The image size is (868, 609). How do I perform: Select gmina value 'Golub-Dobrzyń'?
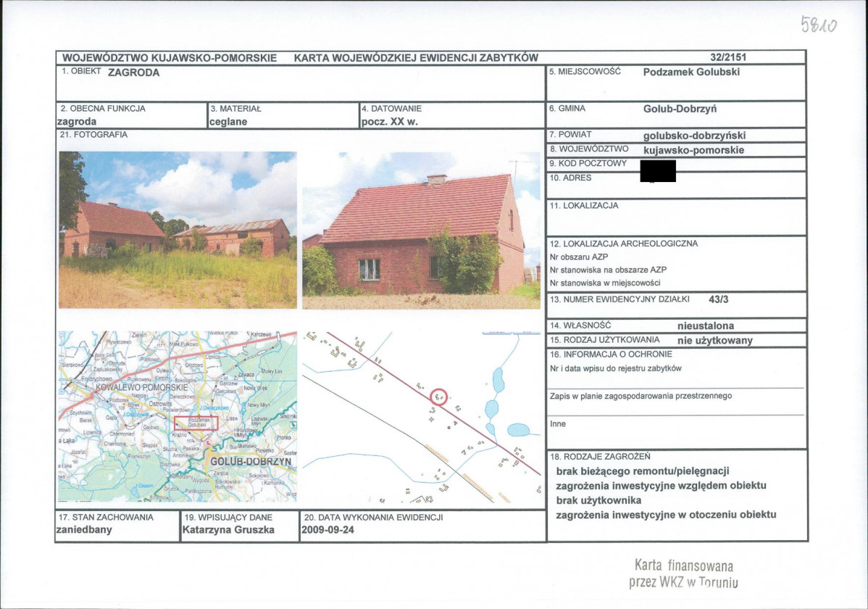pos(680,109)
